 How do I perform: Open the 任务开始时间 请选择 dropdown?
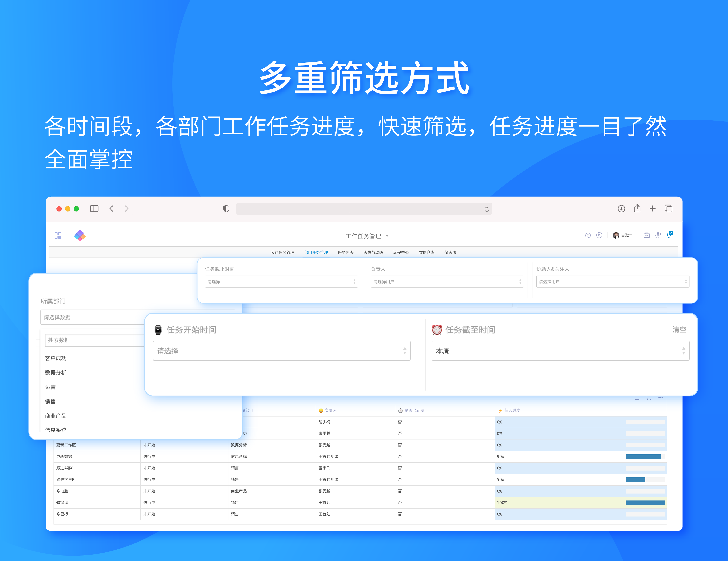click(x=282, y=351)
